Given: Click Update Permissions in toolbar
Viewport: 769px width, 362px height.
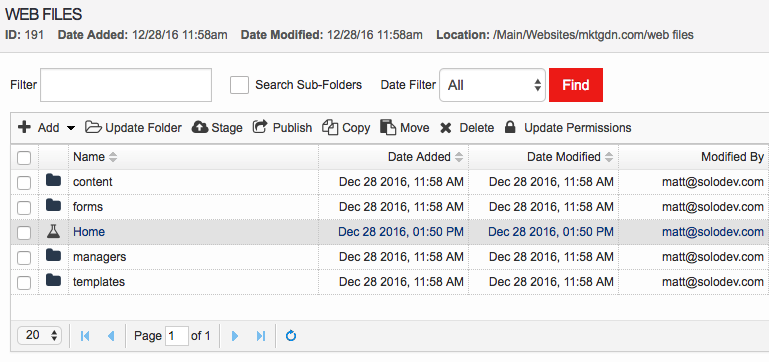Looking at the screenshot, I should point(568,128).
